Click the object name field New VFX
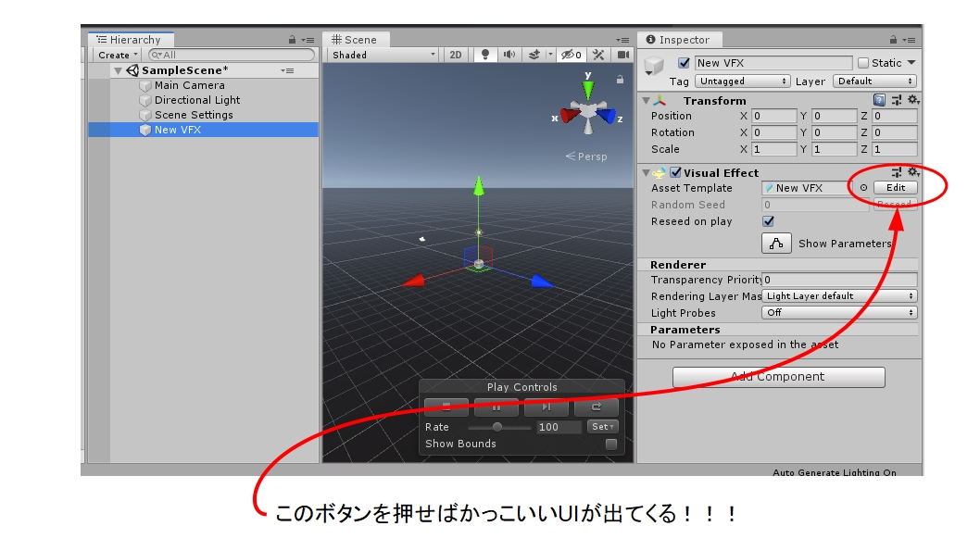This screenshot has width=980, height=551. [773, 63]
